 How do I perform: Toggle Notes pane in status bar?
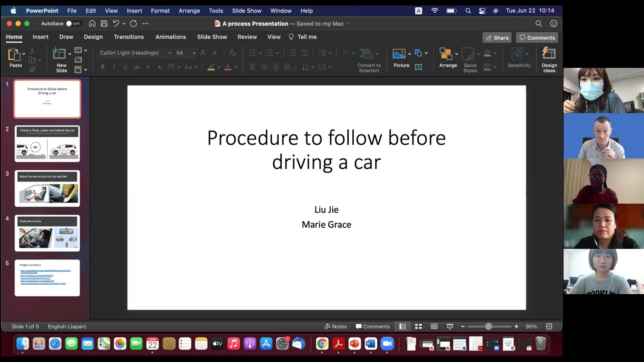[336, 326]
